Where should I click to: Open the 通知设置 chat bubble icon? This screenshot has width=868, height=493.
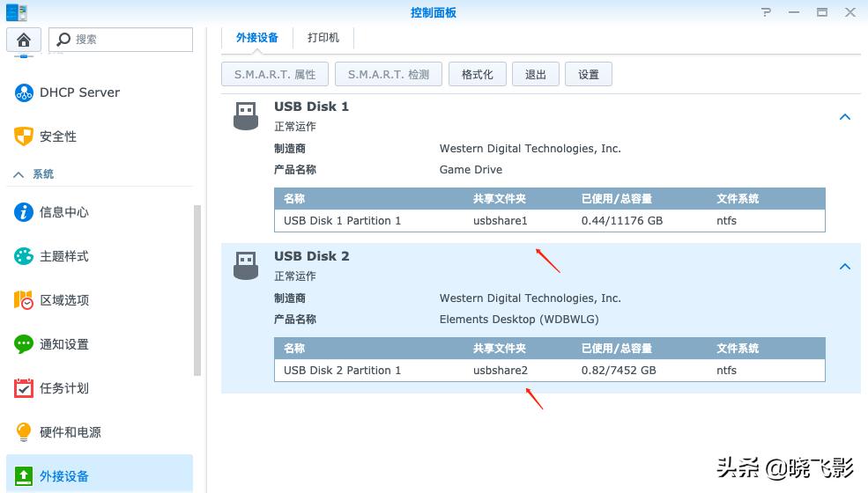24,344
